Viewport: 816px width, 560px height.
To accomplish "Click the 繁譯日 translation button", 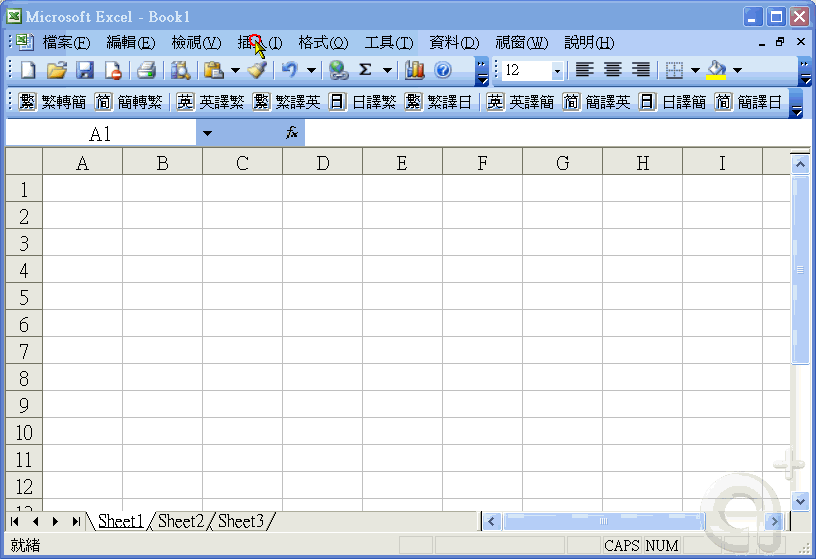I will 438,101.
